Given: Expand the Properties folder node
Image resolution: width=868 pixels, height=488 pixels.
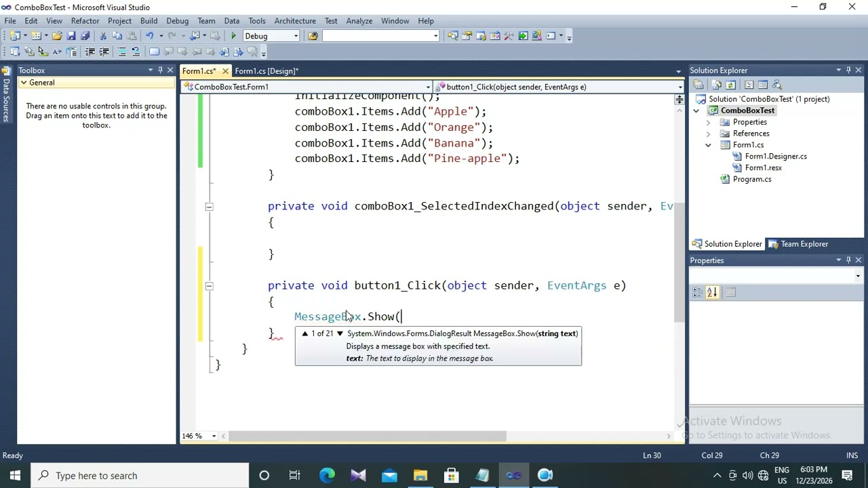Looking at the screenshot, I should click(x=709, y=122).
